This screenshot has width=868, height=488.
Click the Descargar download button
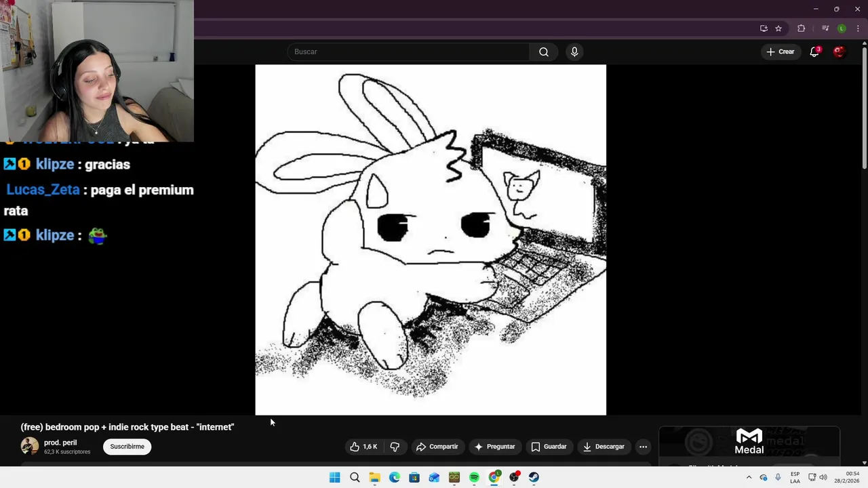604,447
